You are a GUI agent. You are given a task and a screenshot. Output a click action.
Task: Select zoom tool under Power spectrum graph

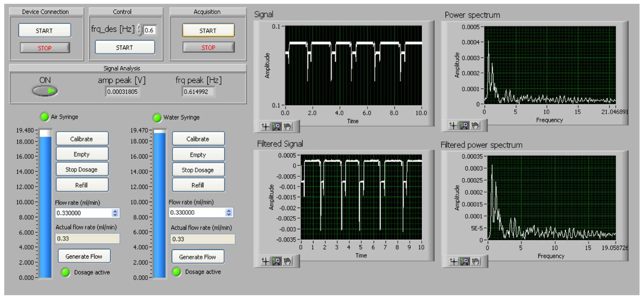coord(464,126)
